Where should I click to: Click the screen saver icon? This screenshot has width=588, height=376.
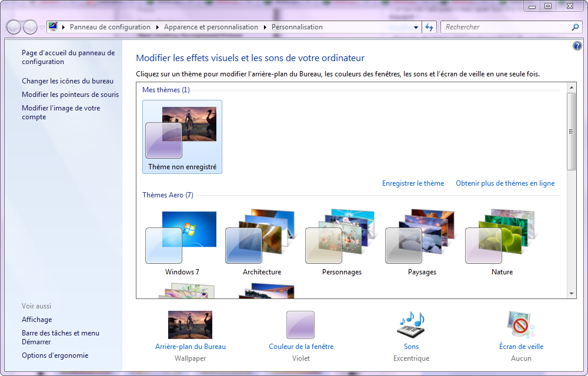[x=521, y=325]
